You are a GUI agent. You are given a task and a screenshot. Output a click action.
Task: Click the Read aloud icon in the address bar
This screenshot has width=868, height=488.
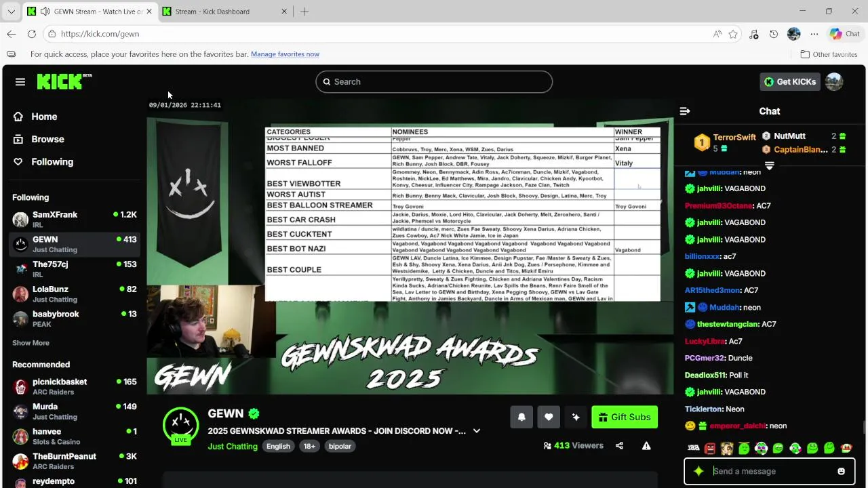pos(717,34)
